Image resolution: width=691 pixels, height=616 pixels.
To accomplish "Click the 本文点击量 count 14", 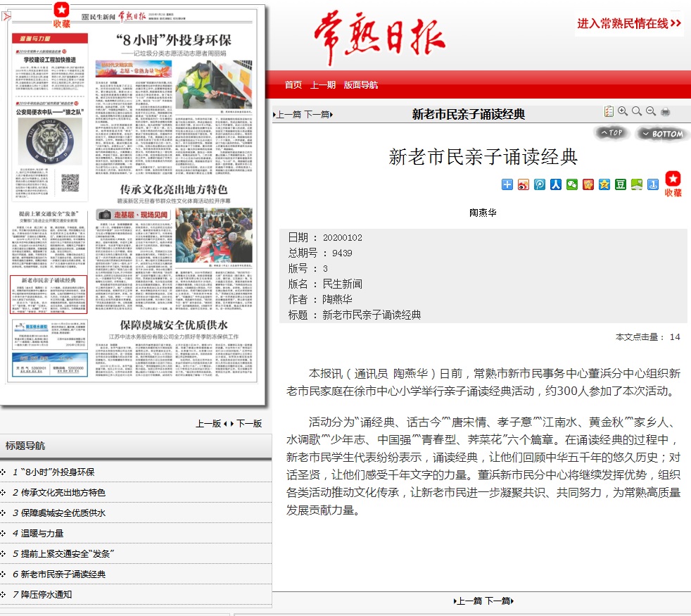I will pos(675,337).
